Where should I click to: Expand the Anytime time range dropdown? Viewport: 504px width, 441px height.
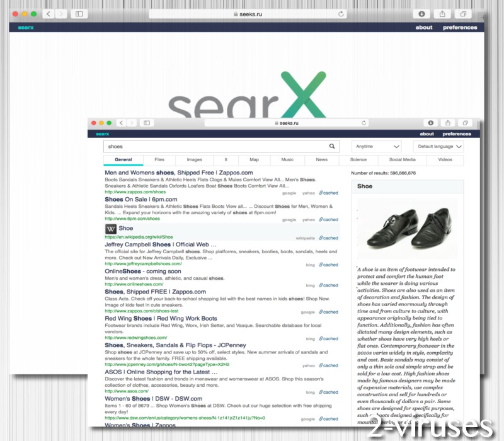(x=376, y=146)
